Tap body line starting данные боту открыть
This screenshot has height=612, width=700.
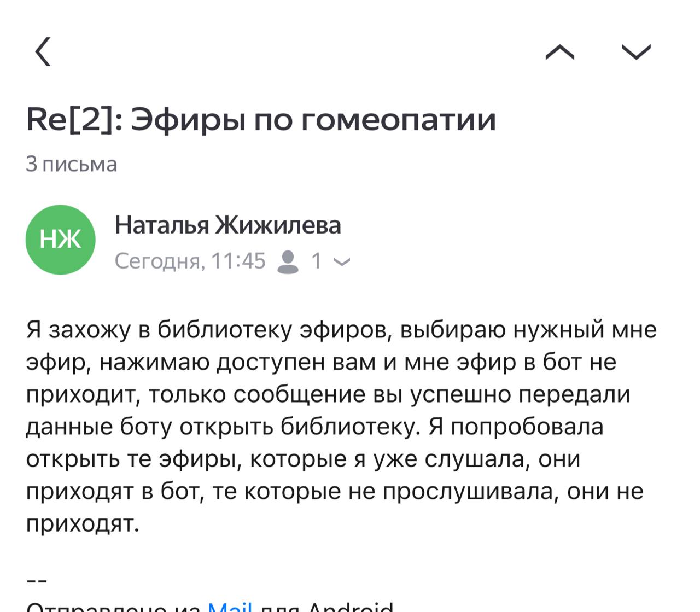[x=314, y=427]
